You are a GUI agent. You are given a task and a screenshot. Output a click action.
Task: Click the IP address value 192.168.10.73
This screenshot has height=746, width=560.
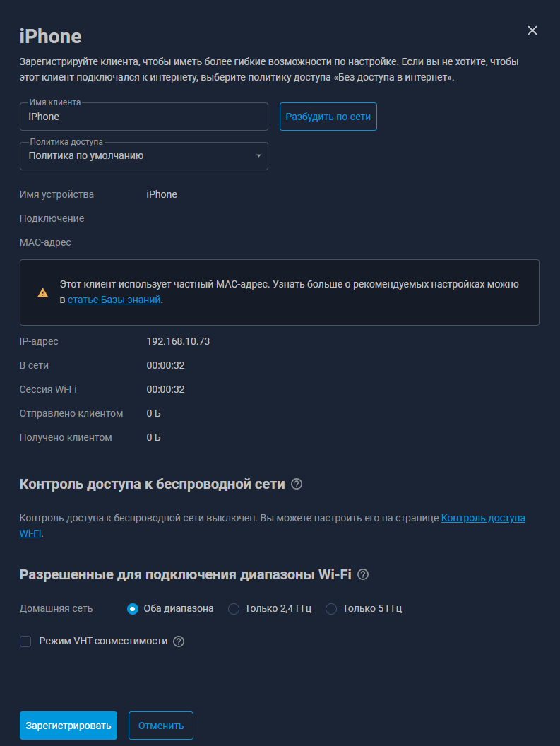click(178, 342)
